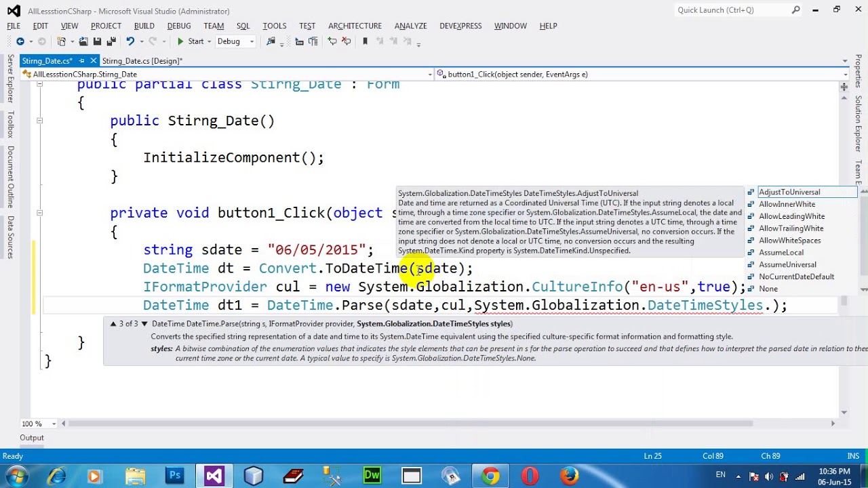Select AllowWhiteSpaces in IntelliSense list
This screenshot has width=868, height=488.
[x=802, y=241]
